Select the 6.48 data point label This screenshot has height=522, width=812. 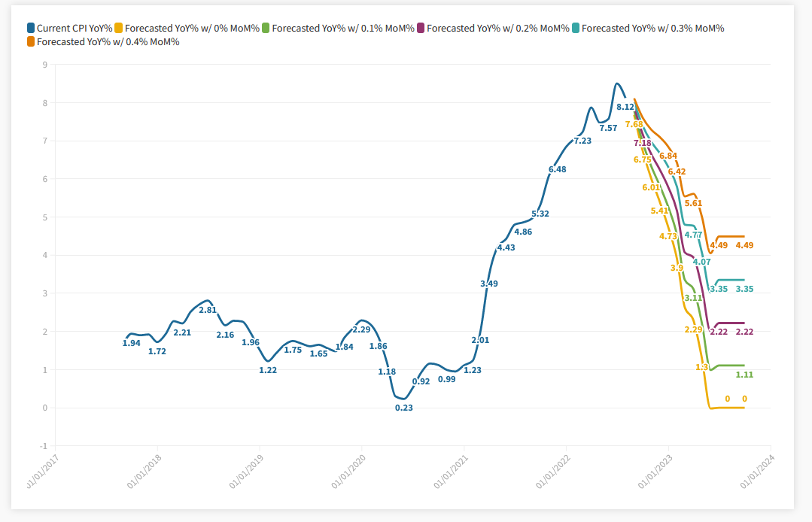(x=557, y=170)
